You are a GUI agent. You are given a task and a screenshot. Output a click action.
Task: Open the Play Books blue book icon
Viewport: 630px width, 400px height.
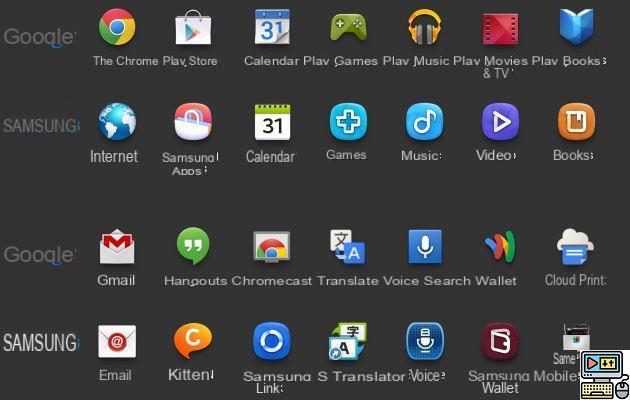(576, 27)
